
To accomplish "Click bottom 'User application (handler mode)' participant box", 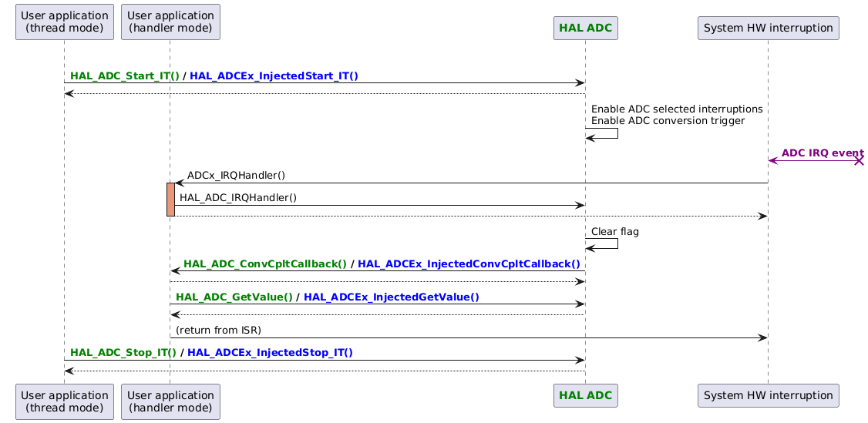I will 170,401.
